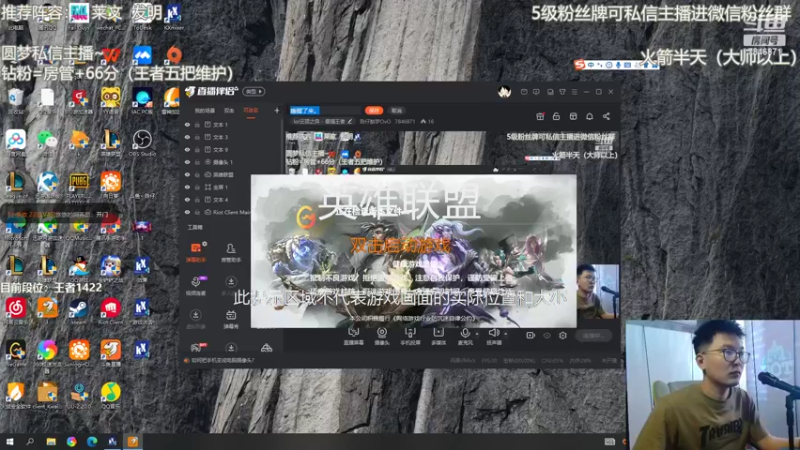Click the 如何把手机变成电脑摄像头 help link
This screenshot has width=800, height=450.
[x=222, y=360]
